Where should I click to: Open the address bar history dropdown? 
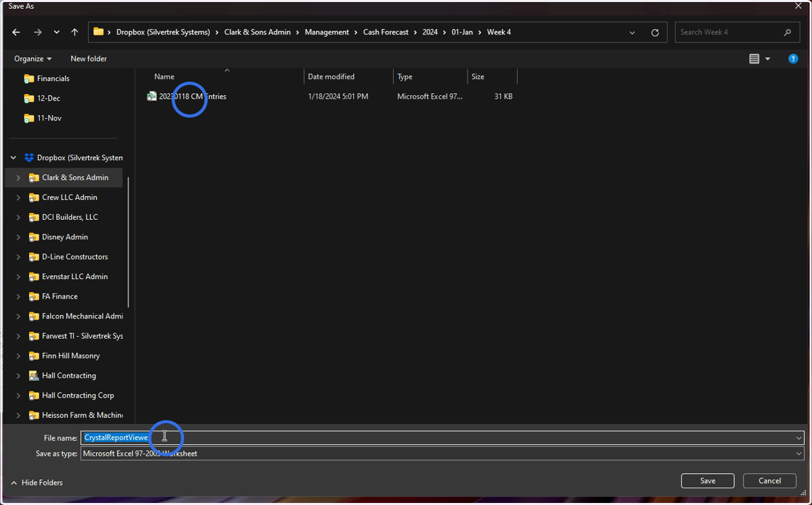click(x=632, y=32)
